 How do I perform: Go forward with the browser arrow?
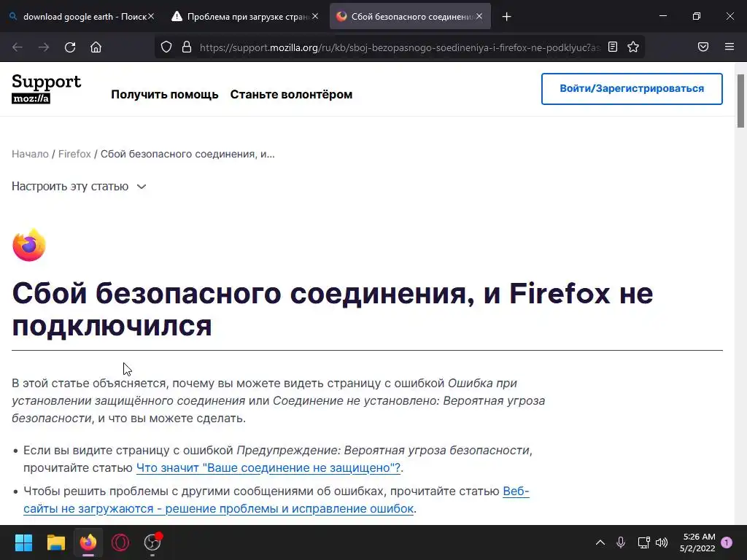click(44, 47)
